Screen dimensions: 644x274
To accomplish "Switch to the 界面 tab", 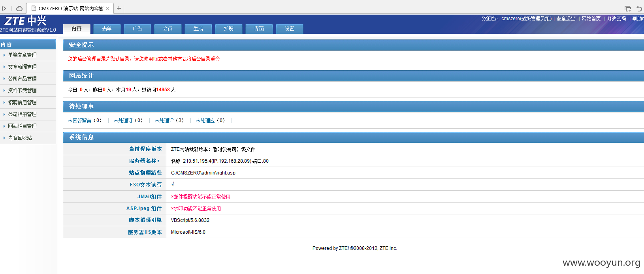I will point(259,28).
